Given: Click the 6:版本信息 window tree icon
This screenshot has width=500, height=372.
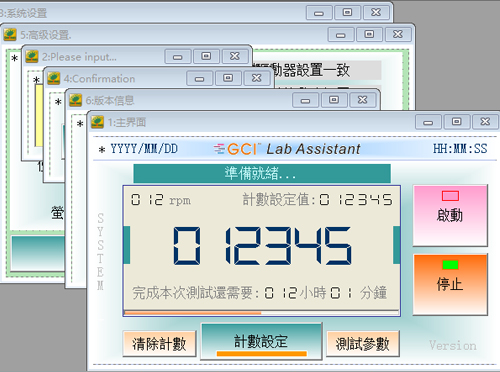Looking at the screenshot, I should 76,100.
